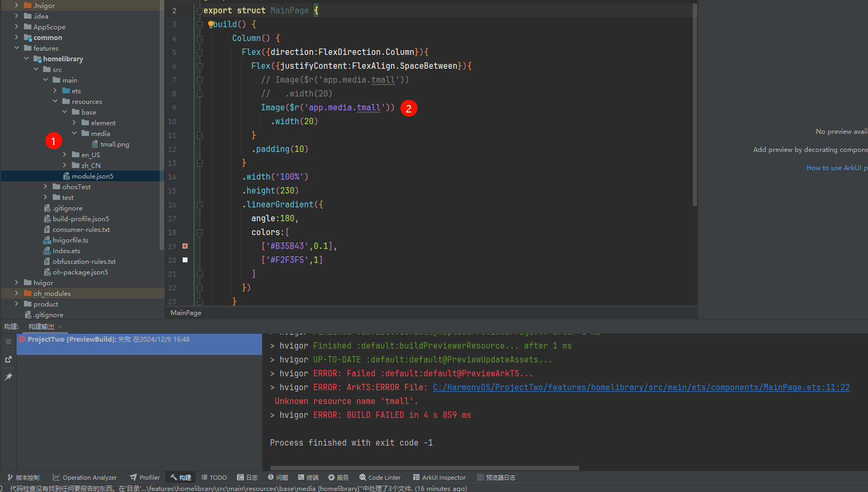The width and height of the screenshot is (868, 492).
Task: Open the 终端 terminal tool window
Action: pos(308,478)
